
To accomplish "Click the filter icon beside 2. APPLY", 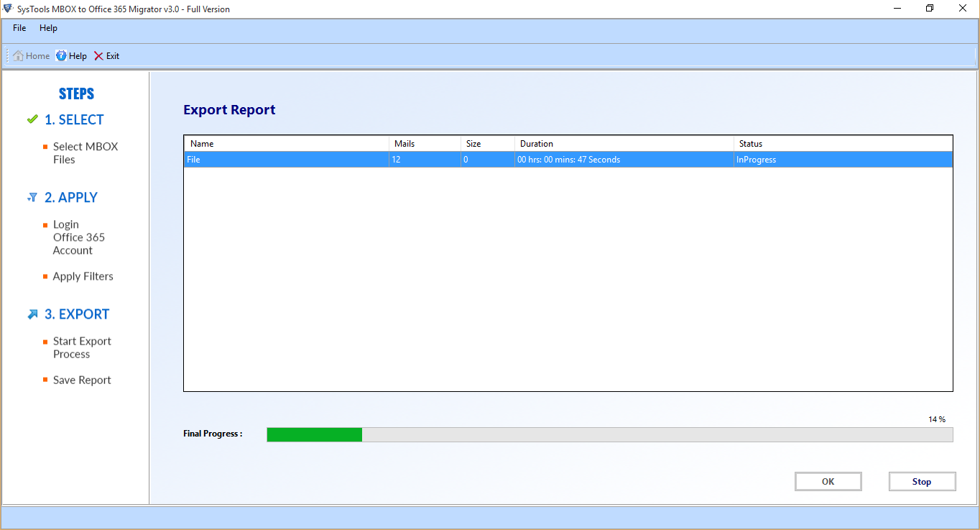I will [32, 197].
